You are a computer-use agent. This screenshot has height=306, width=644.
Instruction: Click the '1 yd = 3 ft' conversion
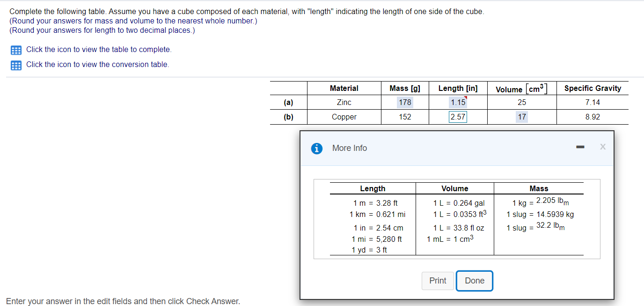(369, 250)
